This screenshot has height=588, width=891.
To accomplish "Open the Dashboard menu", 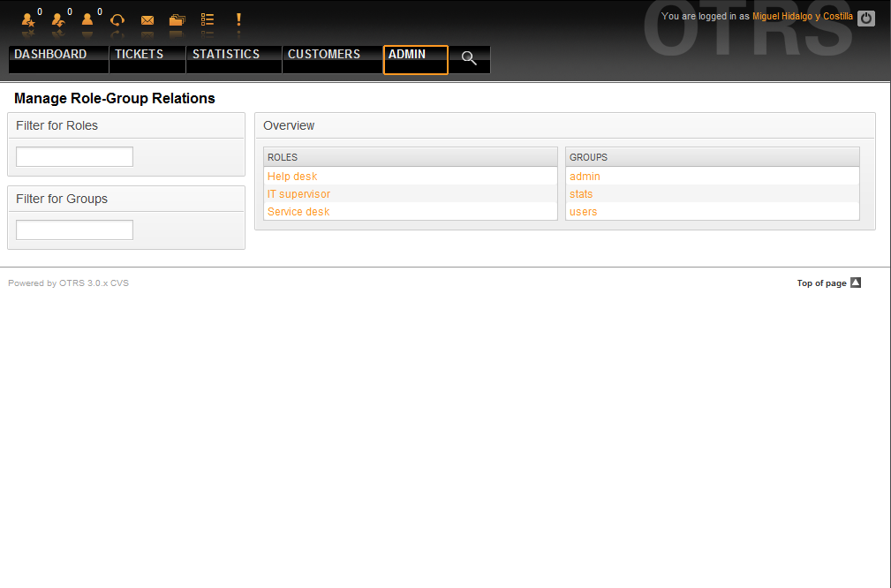I will (50, 55).
